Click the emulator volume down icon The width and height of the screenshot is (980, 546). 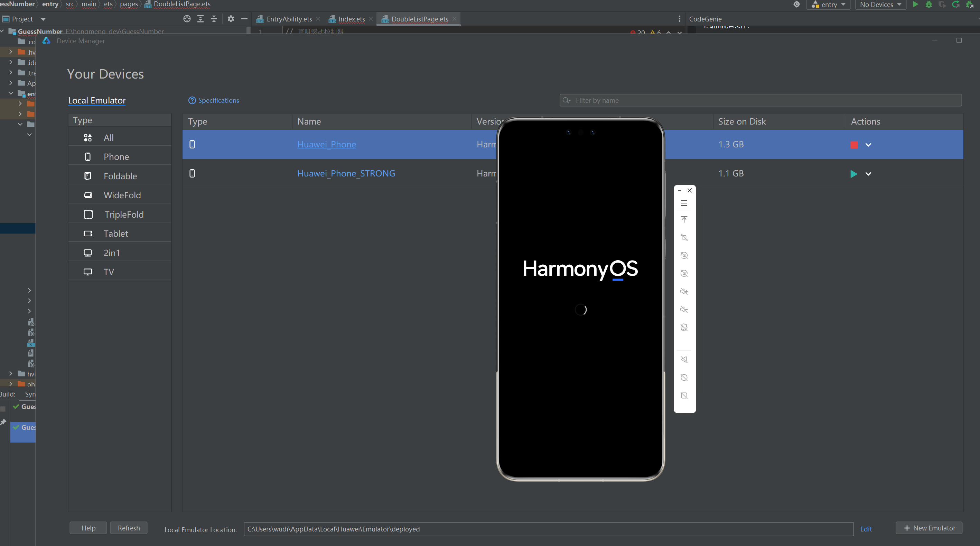click(684, 309)
